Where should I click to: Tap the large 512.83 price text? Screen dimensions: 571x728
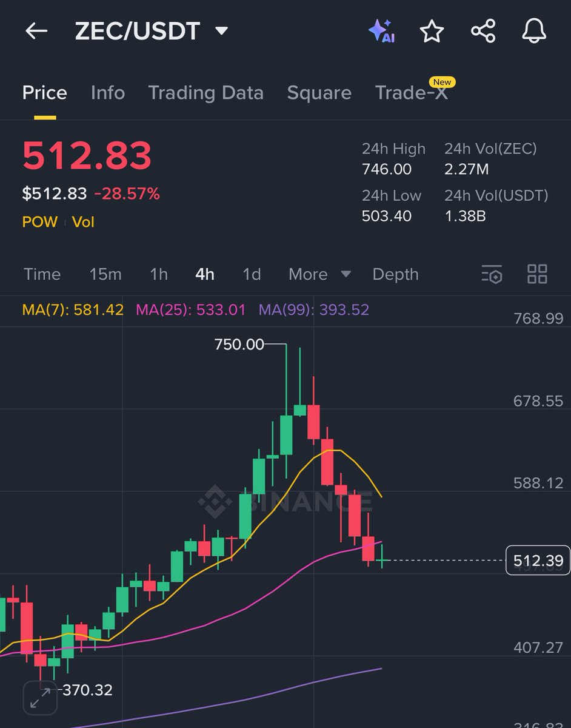click(x=87, y=156)
